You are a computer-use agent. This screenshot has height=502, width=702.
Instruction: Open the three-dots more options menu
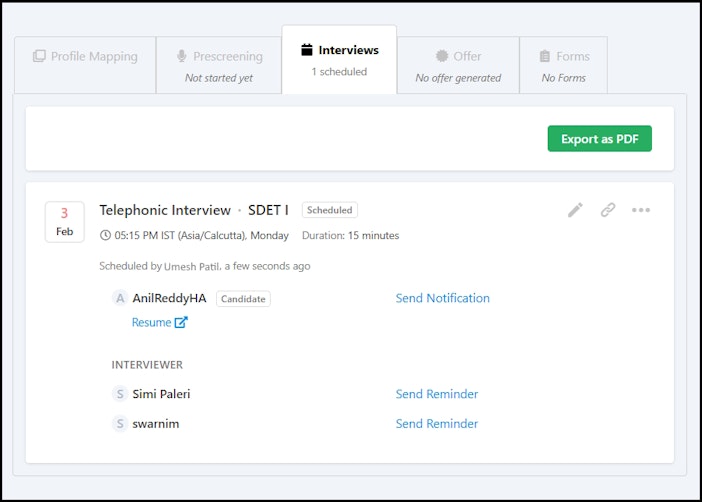(x=641, y=210)
